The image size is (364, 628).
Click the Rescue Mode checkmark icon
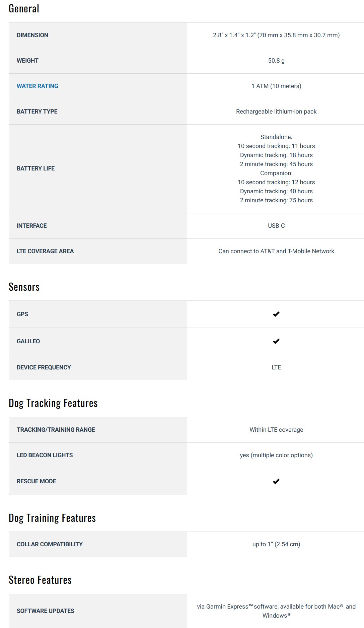276,481
